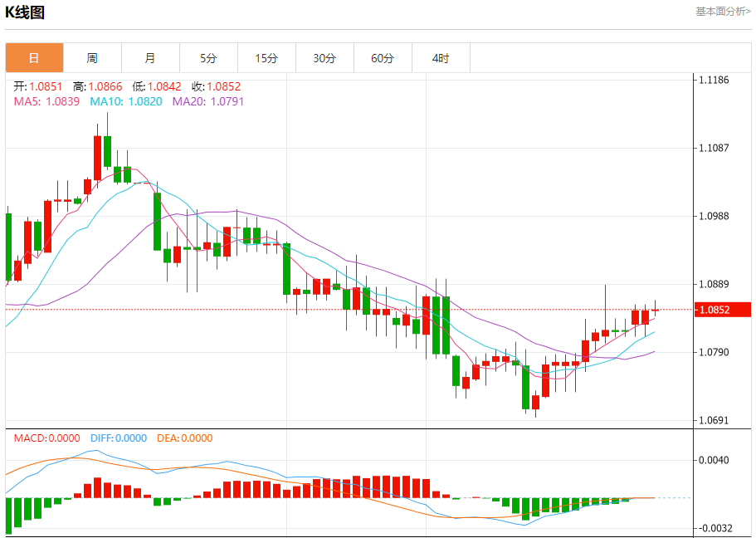This screenshot has width=756, height=538.
Task: Click the 1.0988 price axis label
Action: coord(714,216)
